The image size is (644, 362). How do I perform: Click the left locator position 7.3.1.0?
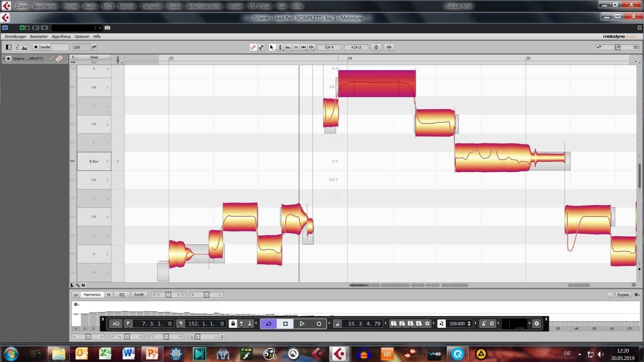(157, 324)
